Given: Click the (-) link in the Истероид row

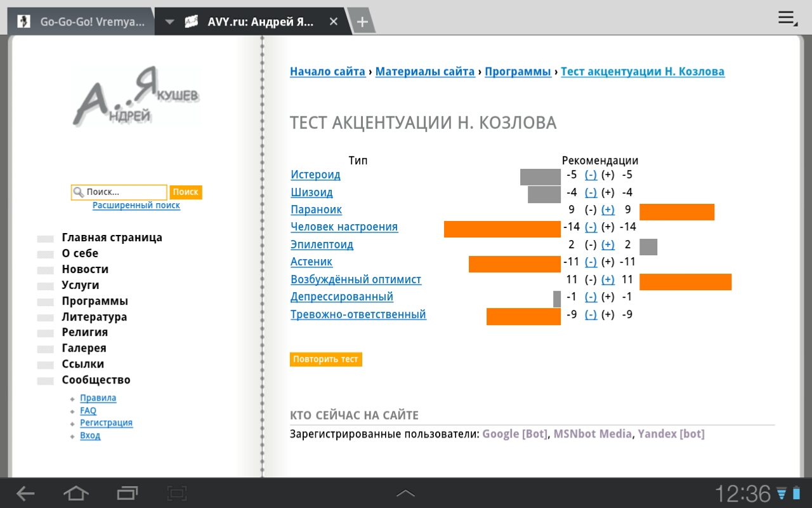Looking at the screenshot, I should coord(591,175).
